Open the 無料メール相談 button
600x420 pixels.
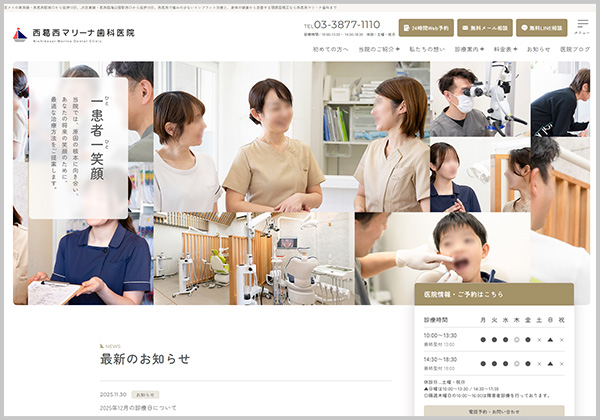pos(482,28)
